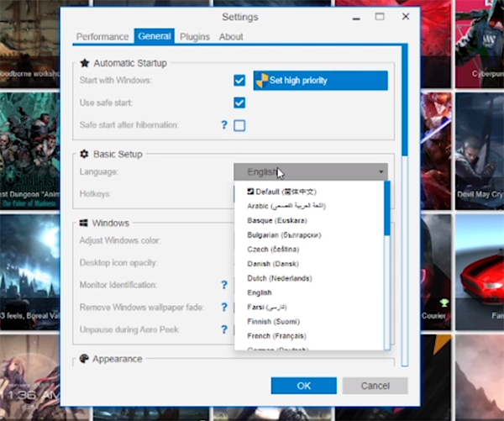Switch to the Performance tab
Viewport: 504px width, 421px height.
pyautogui.click(x=102, y=37)
